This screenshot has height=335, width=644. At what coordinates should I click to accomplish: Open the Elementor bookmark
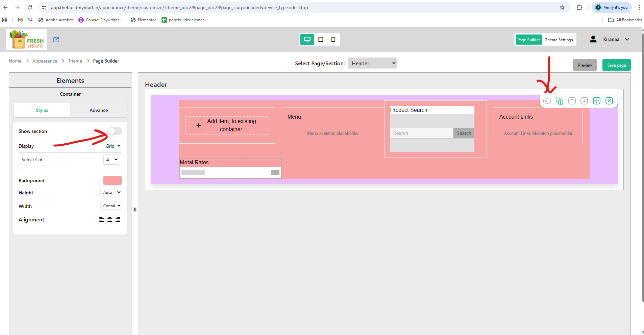144,20
